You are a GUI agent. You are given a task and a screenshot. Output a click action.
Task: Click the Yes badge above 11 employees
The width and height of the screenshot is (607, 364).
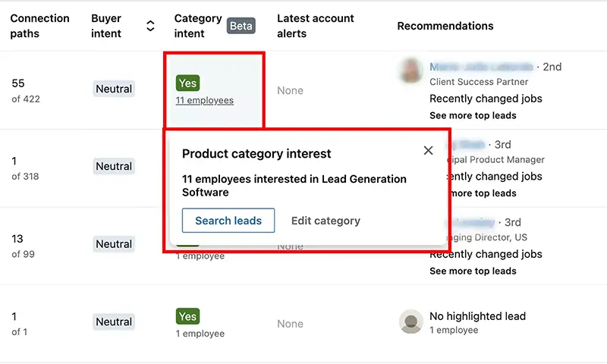pos(187,83)
